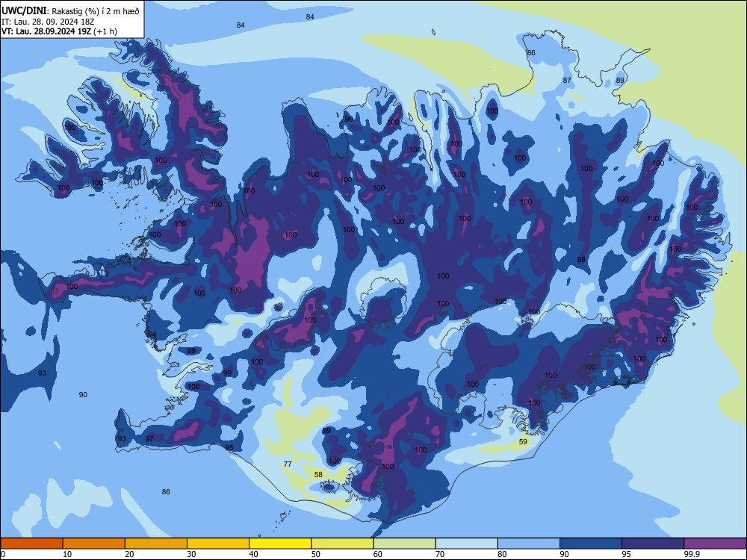Click the 'Rakastig (%) í 2 m hæð' label
The image size is (747, 560).
pyautogui.click(x=96, y=11)
